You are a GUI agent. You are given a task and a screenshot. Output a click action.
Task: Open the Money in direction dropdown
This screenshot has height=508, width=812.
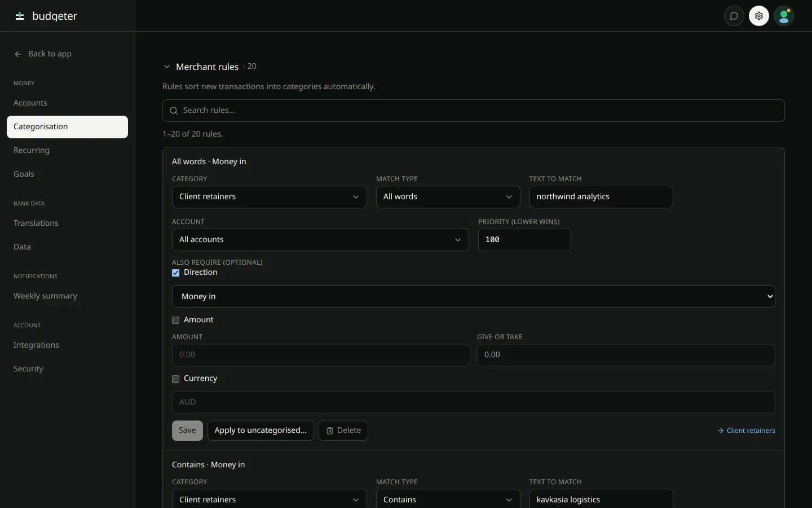474,296
